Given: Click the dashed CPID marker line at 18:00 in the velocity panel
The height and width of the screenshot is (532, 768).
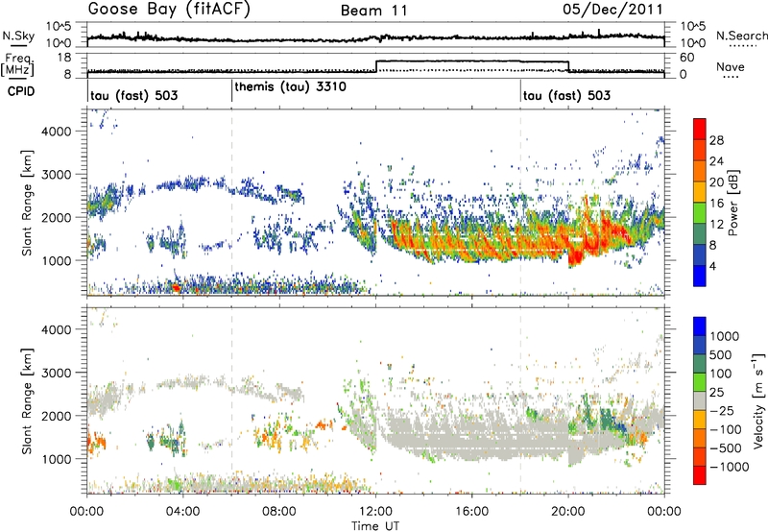Looking at the screenshot, I should pyautogui.click(x=520, y=400).
